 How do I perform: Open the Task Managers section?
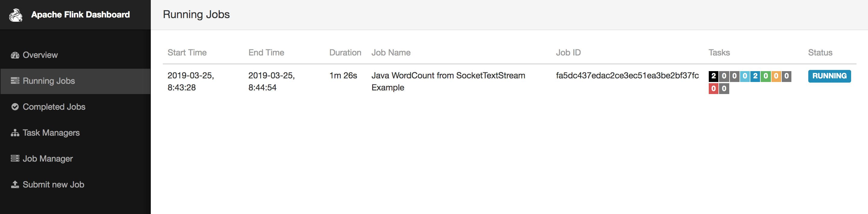pos(51,133)
